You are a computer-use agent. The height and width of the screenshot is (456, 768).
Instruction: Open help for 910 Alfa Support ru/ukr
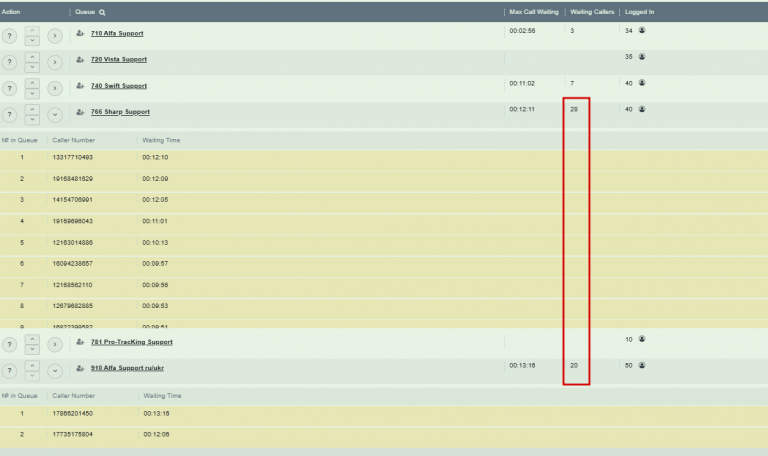[9, 371]
